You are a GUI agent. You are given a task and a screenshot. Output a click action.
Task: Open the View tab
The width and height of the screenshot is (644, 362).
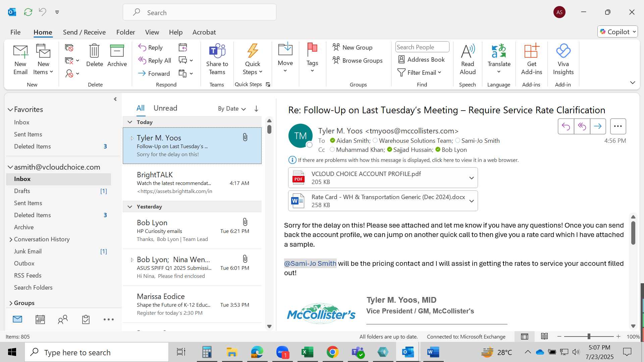click(x=152, y=32)
